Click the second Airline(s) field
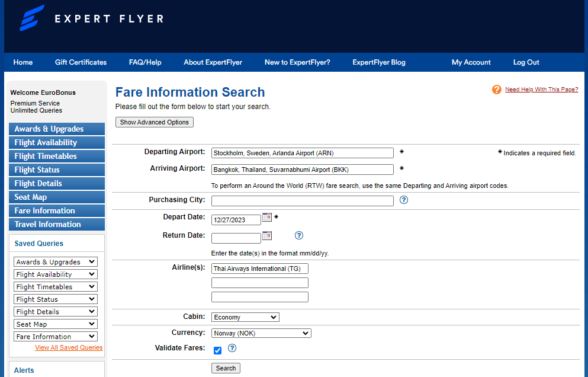The image size is (588, 377). pos(259,283)
